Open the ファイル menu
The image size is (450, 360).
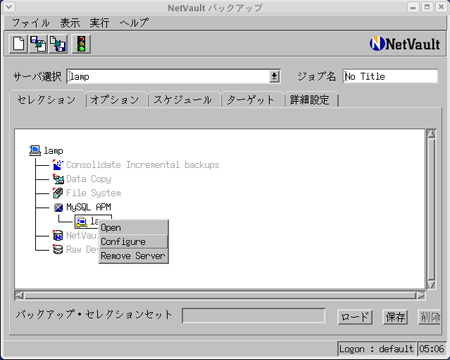coord(31,23)
